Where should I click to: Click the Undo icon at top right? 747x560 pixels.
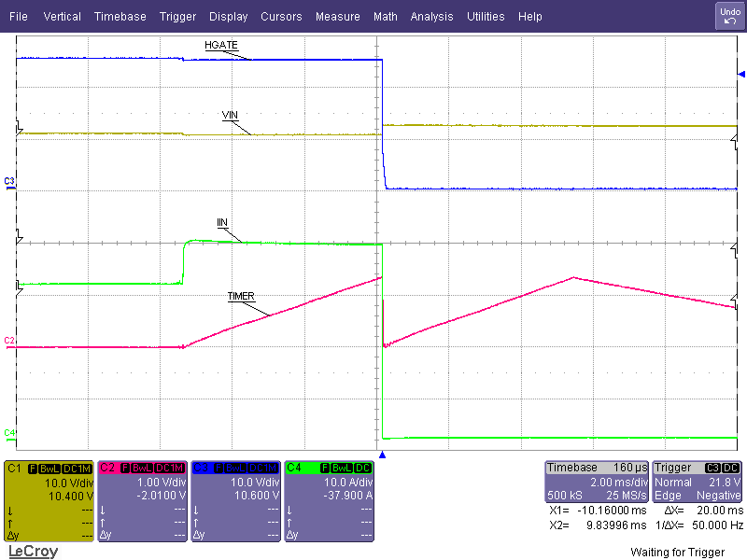(x=728, y=15)
